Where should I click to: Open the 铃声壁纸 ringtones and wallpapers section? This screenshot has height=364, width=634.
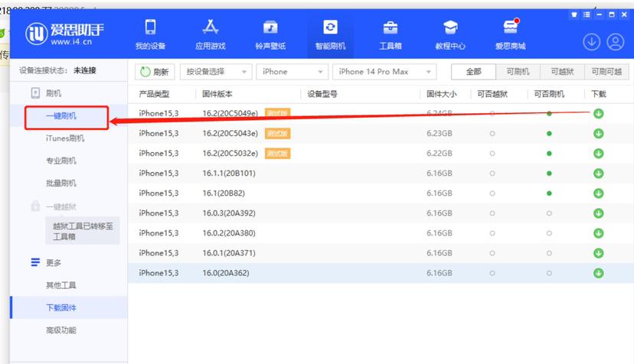270,34
